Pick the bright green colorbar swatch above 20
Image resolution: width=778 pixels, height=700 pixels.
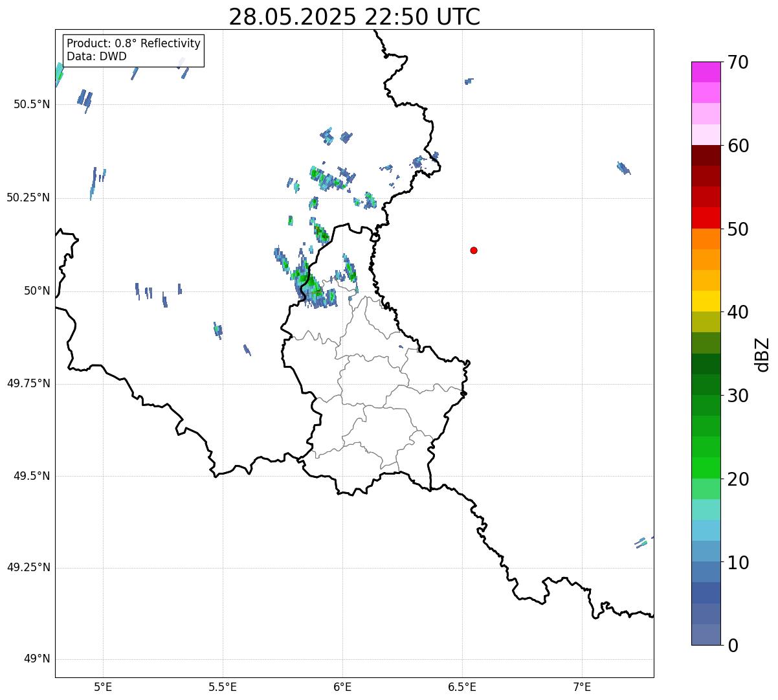706,468
